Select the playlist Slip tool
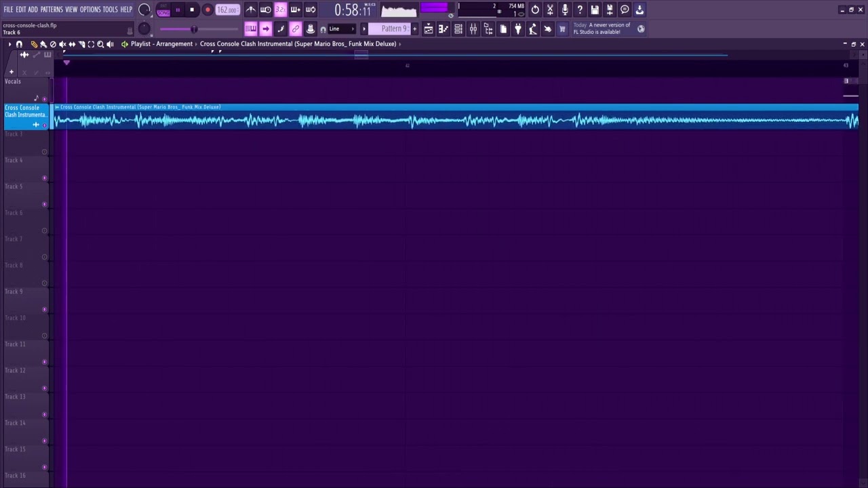This screenshot has height=488, width=868. coord(72,44)
